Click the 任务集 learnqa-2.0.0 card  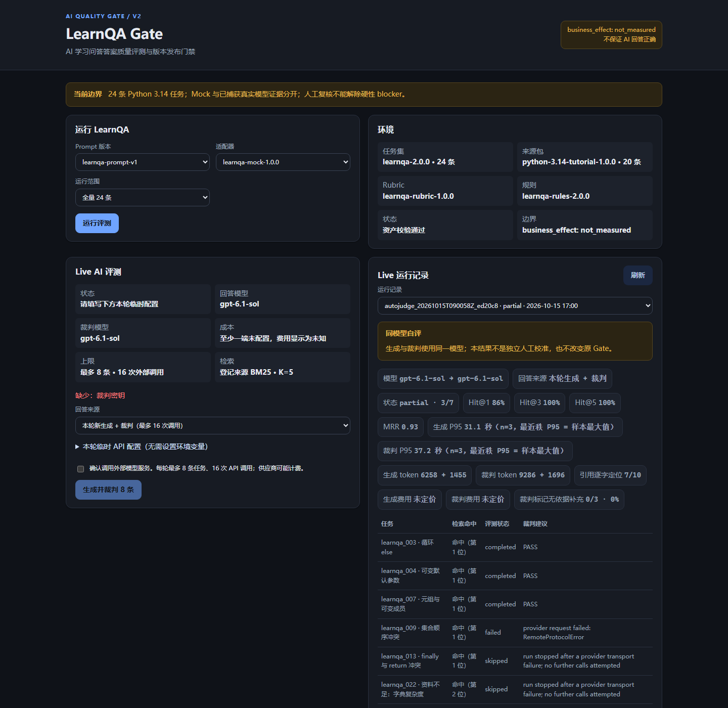click(x=445, y=157)
